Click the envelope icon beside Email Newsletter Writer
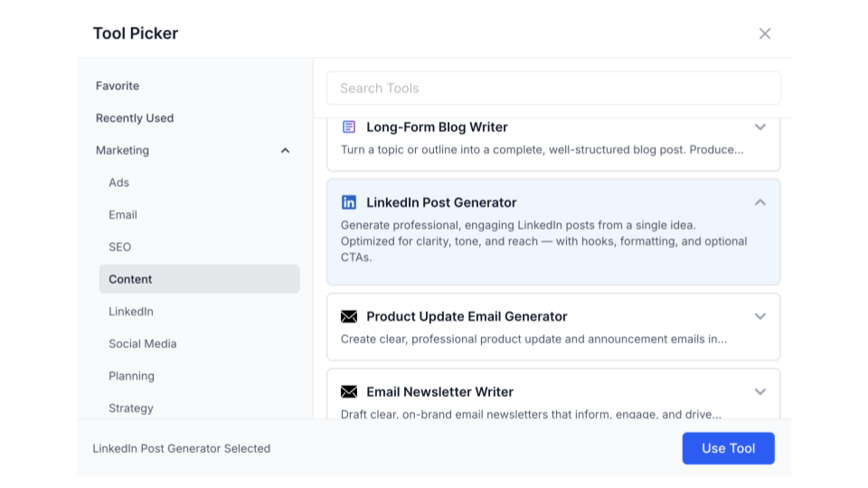Image resolution: width=868 pixels, height=488 pixels. pos(349,392)
